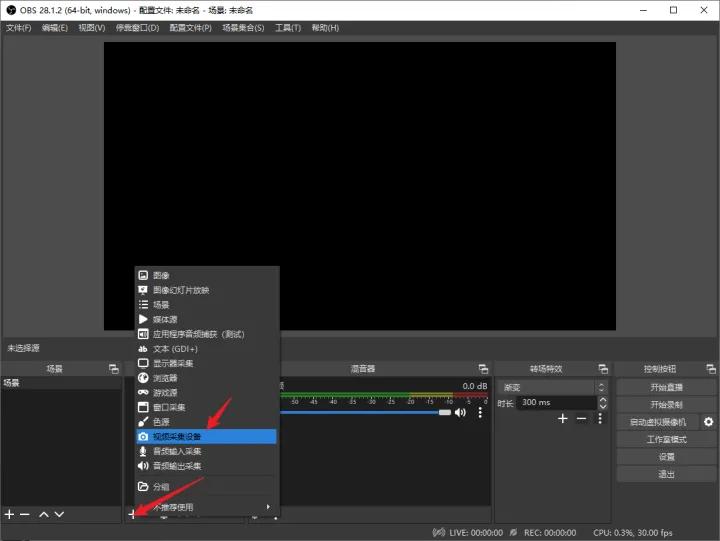Choose 视频采集设备 from the menu

(x=207, y=436)
